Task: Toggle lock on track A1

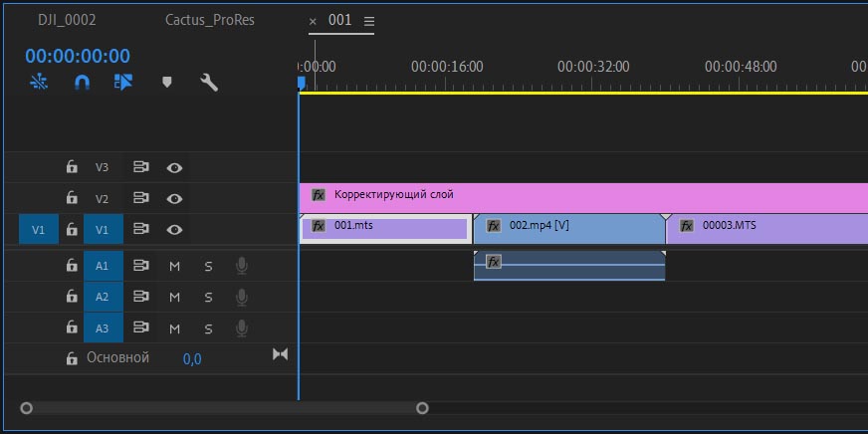Action: [x=72, y=266]
